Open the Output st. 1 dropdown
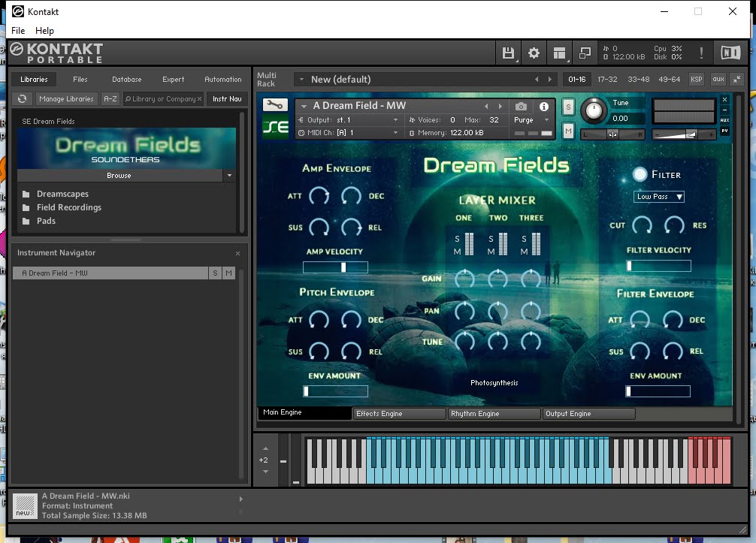This screenshot has width=756, height=543. point(395,120)
